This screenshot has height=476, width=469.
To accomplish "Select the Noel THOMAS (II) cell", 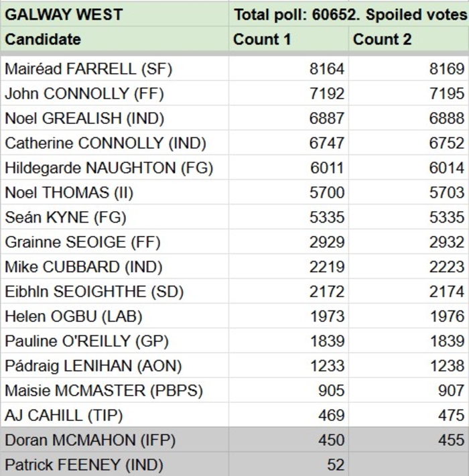I will click(x=114, y=192).
